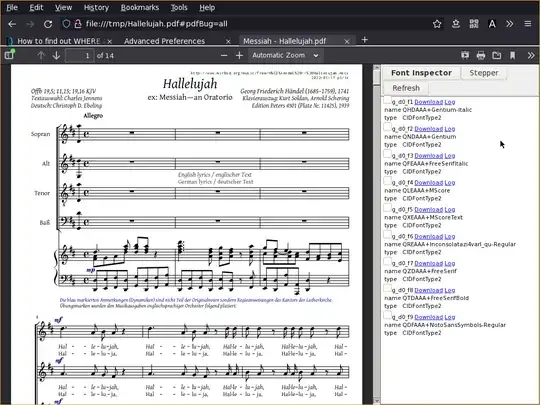Toggle the PDF viewer sidebar
This screenshot has height=405, width=540.
click(x=9, y=55)
